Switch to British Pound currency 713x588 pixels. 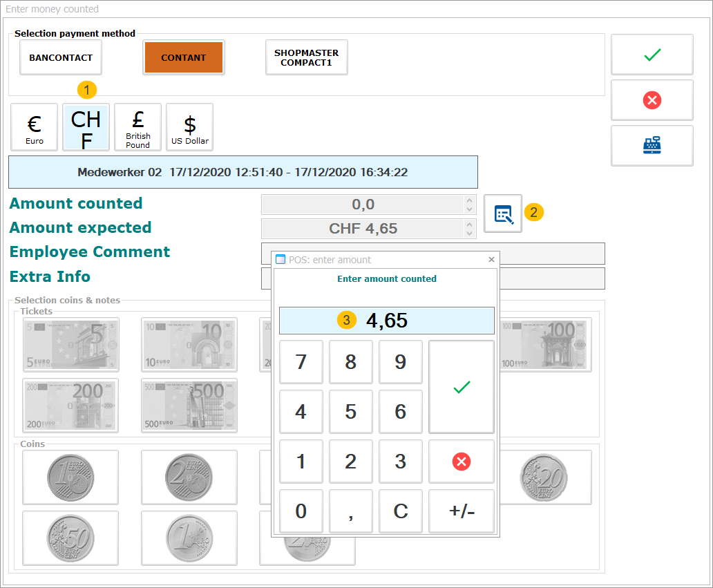[x=137, y=126]
